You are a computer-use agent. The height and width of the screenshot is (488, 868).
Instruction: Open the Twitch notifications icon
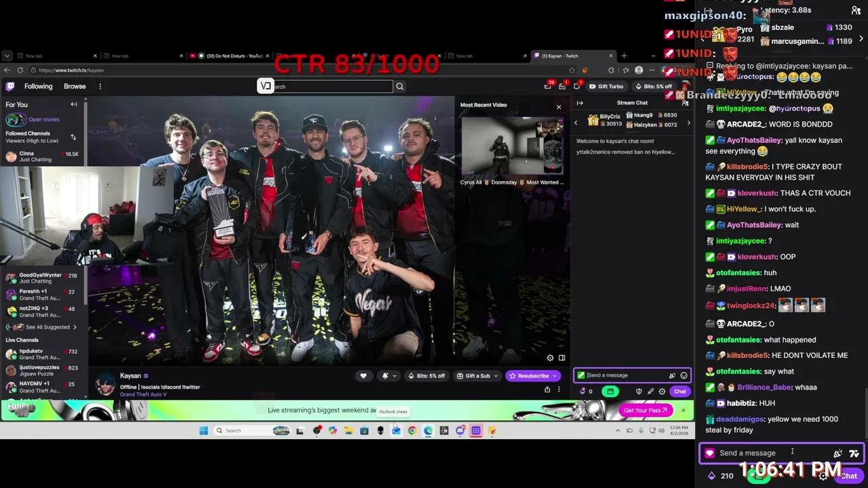576,87
